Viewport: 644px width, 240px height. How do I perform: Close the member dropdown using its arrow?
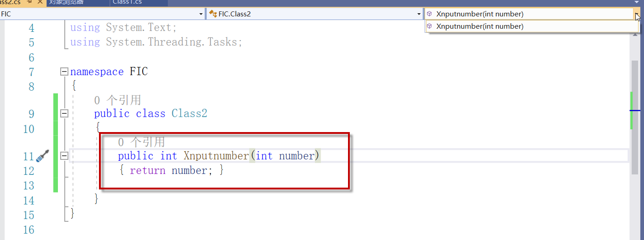637,14
